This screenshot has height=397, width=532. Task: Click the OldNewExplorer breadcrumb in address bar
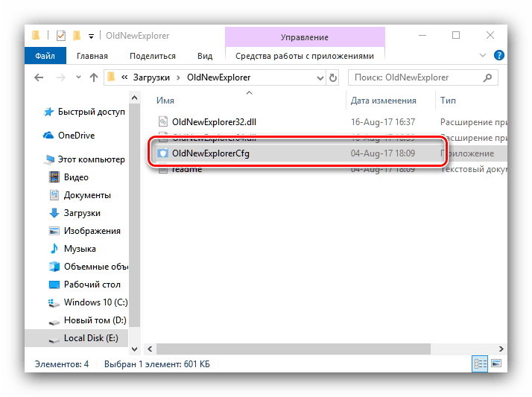pos(219,77)
